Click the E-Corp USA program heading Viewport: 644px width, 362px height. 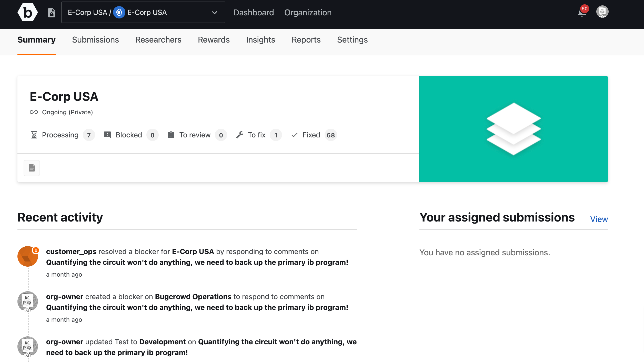[64, 97]
